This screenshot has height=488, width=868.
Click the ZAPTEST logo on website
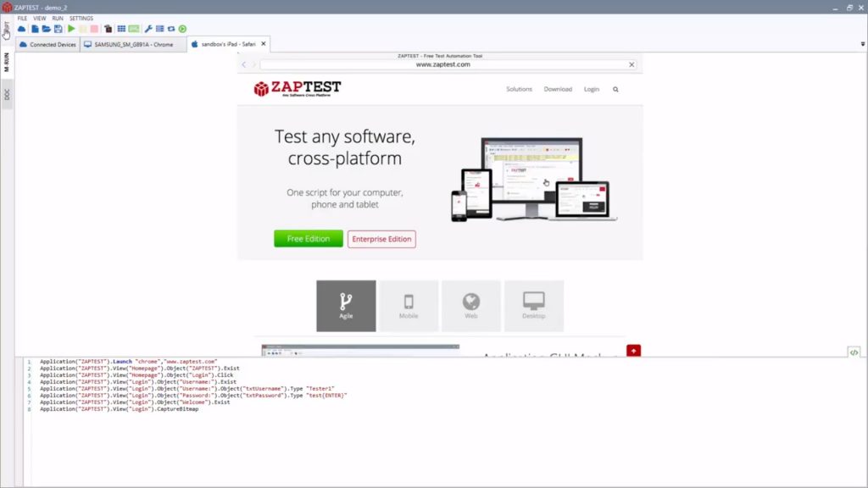(x=298, y=88)
